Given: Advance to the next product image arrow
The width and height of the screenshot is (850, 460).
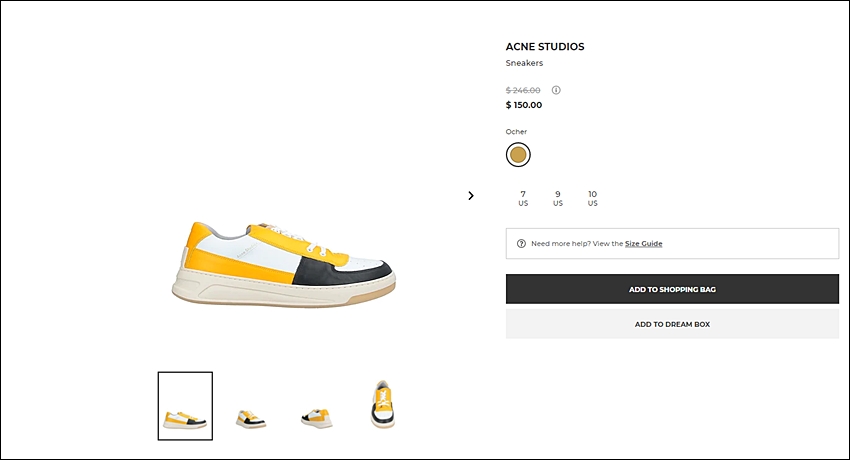Looking at the screenshot, I should tap(471, 196).
